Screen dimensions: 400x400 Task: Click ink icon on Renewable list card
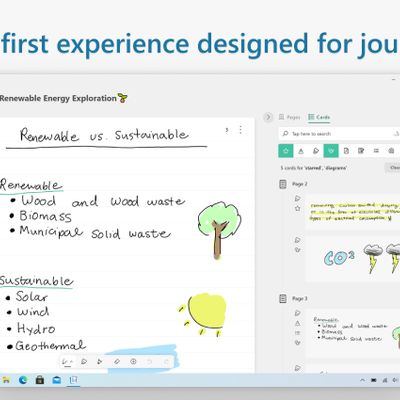298,313
